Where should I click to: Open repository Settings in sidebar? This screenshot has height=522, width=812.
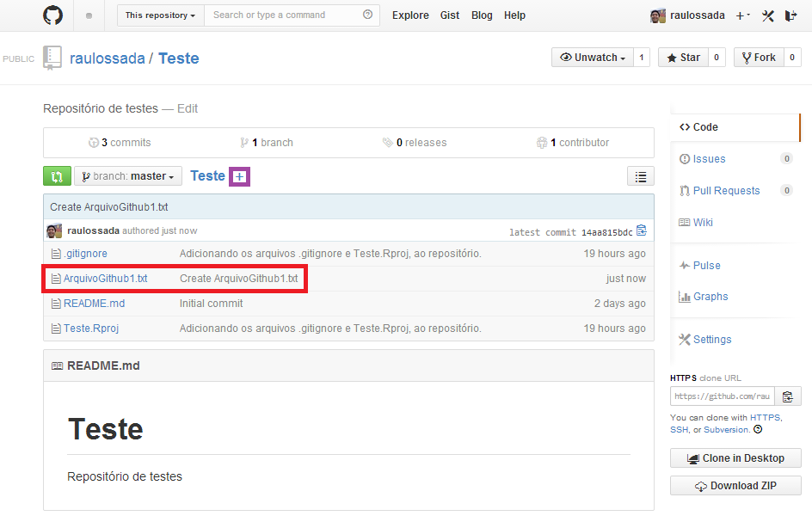click(705, 339)
